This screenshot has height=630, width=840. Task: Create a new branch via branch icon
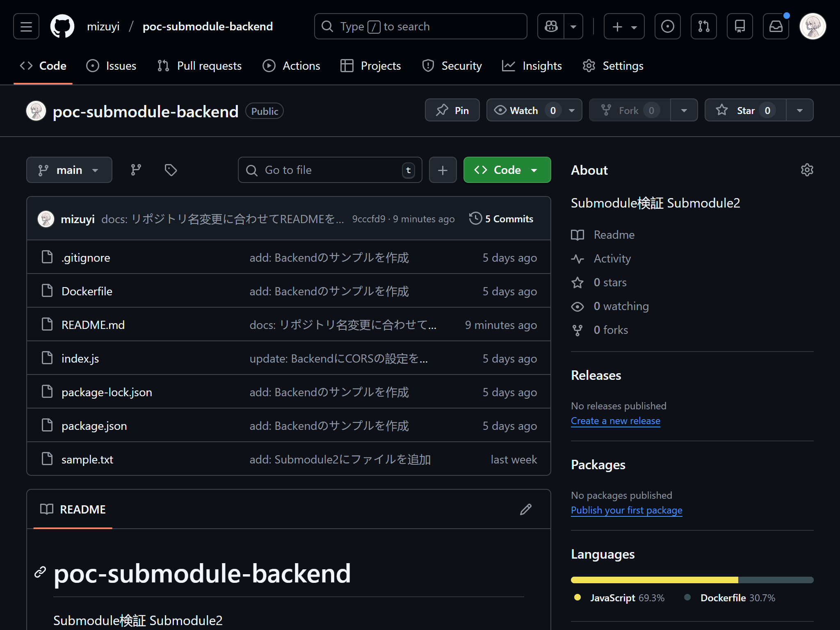coord(136,169)
